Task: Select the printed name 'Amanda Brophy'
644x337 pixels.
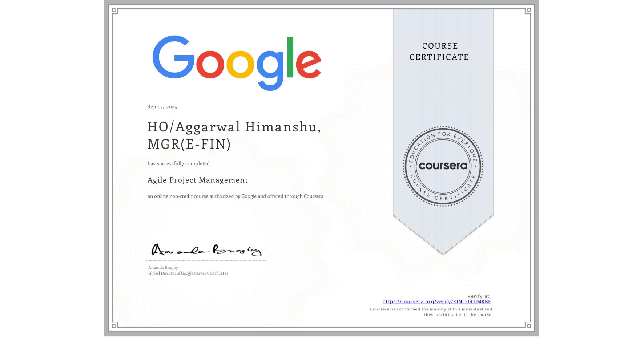Action: pyautogui.click(x=163, y=268)
